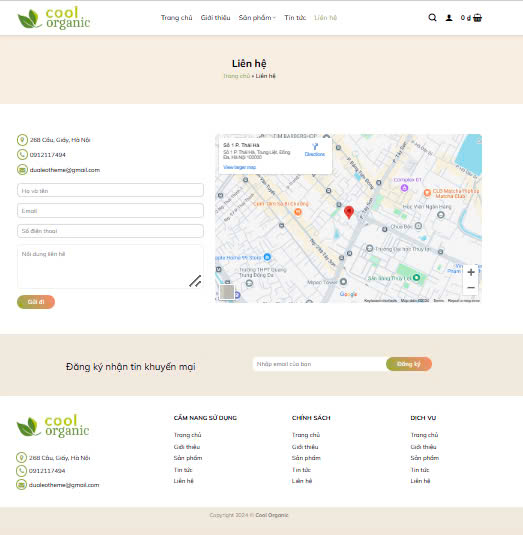Screen dimensions: 523x535
Task: Zoom out the map with minus button
Action: [471, 288]
